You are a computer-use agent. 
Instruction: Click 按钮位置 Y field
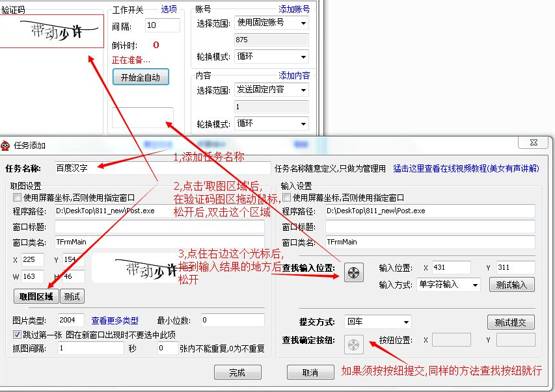coord(516,339)
